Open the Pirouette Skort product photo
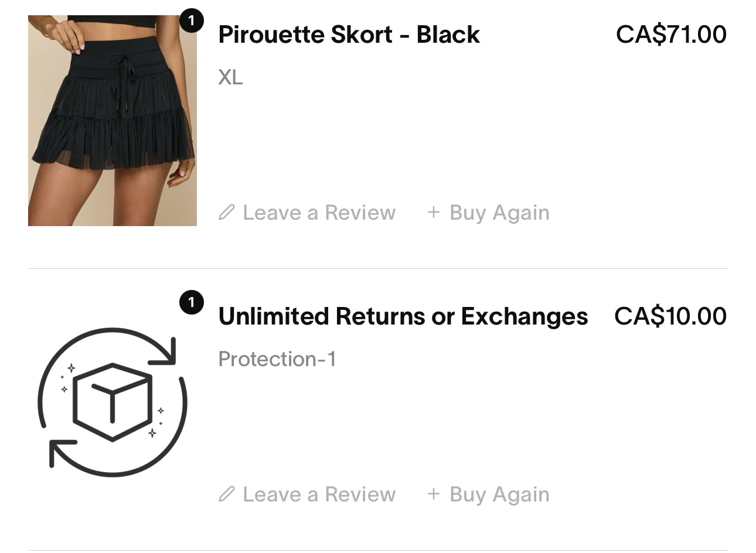756x553 pixels. [x=113, y=121]
